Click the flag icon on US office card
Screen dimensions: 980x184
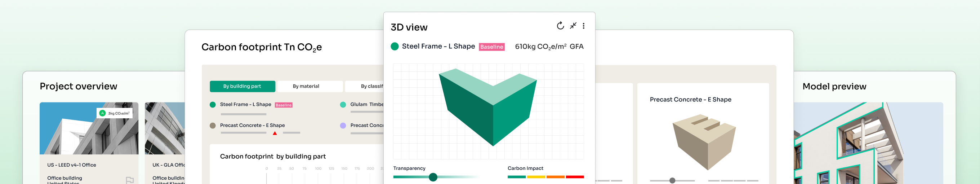pos(130,180)
